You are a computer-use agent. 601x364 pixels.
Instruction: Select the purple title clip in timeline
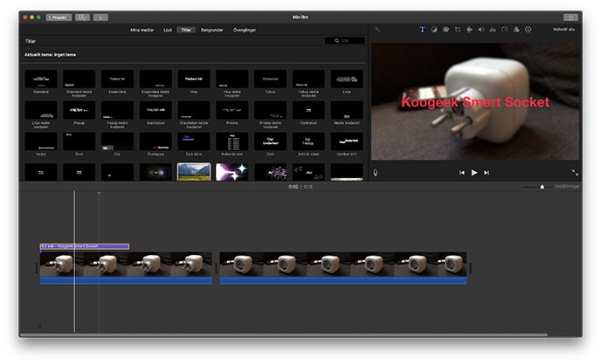(85, 246)
